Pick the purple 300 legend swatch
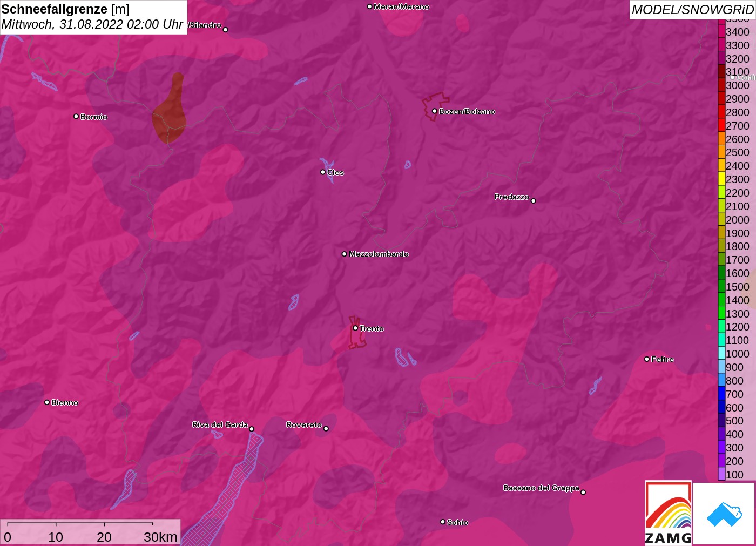Viewport: 756px width, 546px height. point(721,447)
